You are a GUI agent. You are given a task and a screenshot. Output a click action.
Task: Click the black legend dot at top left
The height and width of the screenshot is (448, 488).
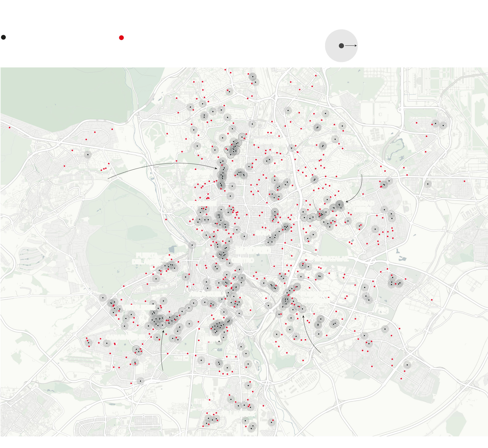coord(3,37)
